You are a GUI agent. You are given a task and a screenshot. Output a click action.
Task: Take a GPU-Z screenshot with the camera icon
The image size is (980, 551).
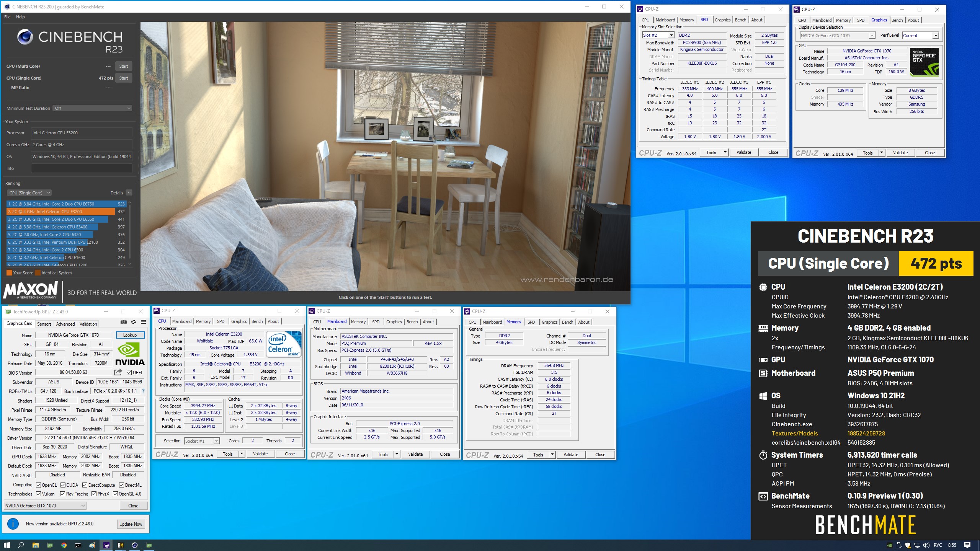pos(123,322)
